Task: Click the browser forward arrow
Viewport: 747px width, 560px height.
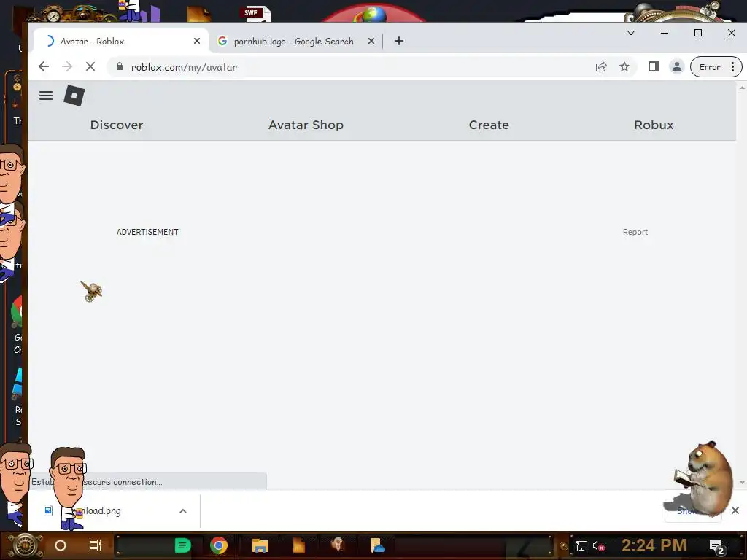Action: (x=67, y=67)
